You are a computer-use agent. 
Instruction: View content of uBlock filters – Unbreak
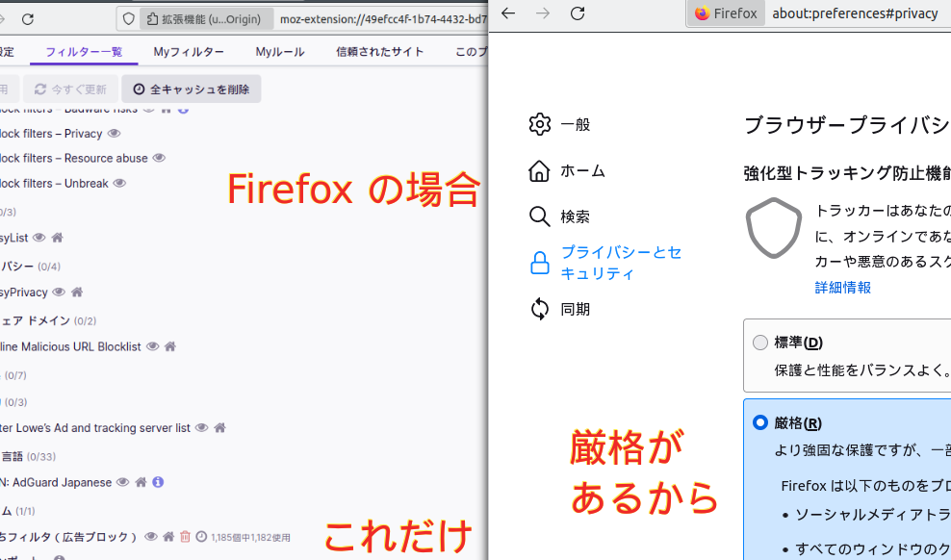[119, 183]
